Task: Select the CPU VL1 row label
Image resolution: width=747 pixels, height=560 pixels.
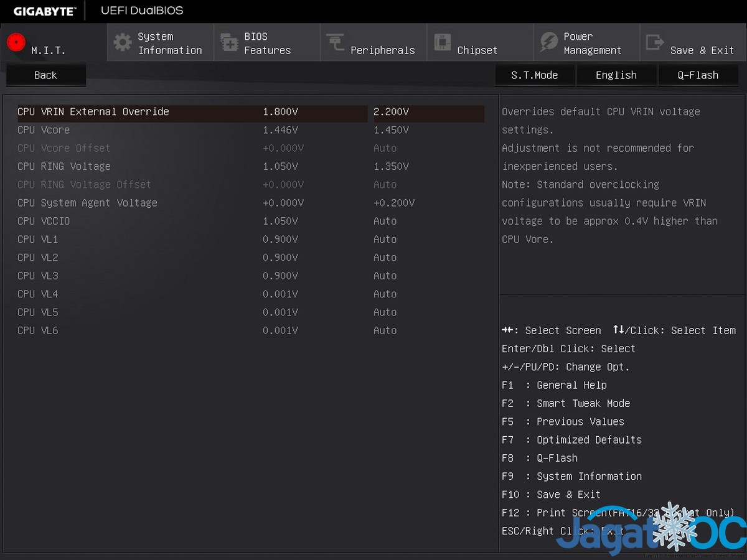Action: tap(38, 240)
